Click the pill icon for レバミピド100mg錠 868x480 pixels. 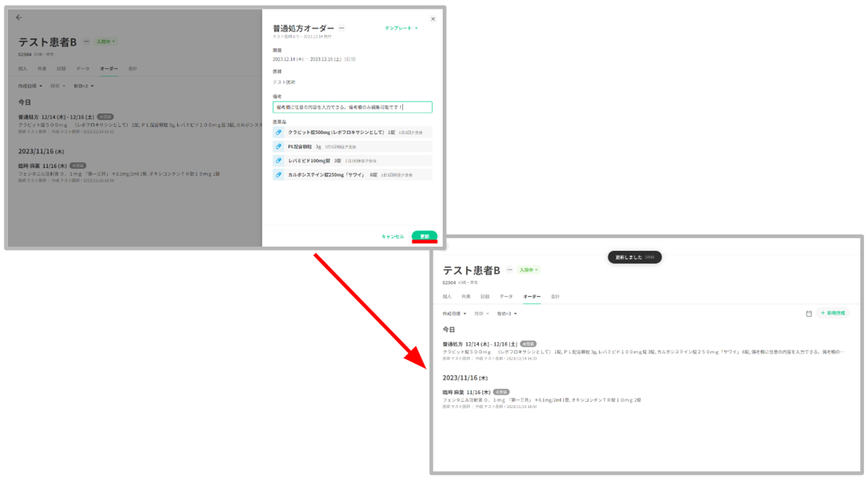click(x=279, y=161)
